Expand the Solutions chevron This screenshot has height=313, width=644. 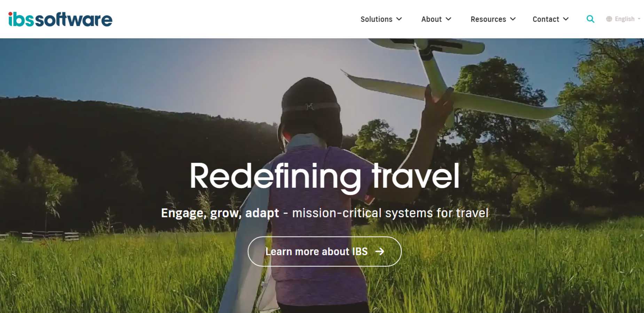click(399, 19)
